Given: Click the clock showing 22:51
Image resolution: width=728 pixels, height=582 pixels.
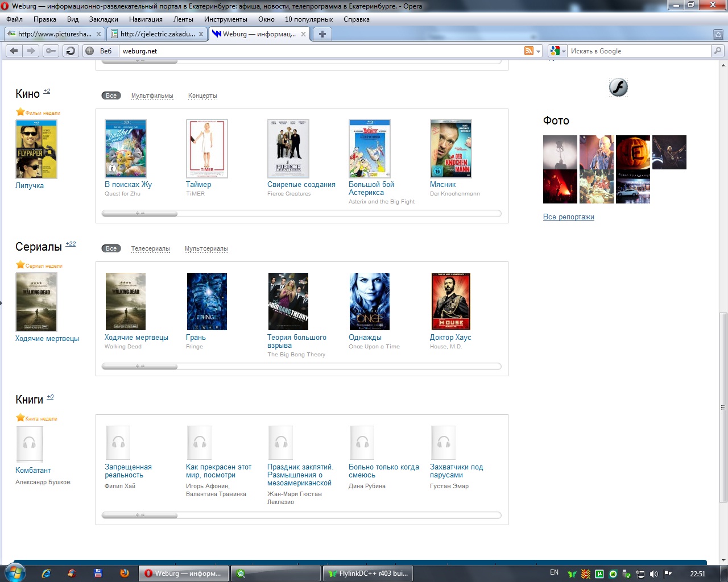Looking at the screenshot, I should 697,573.
